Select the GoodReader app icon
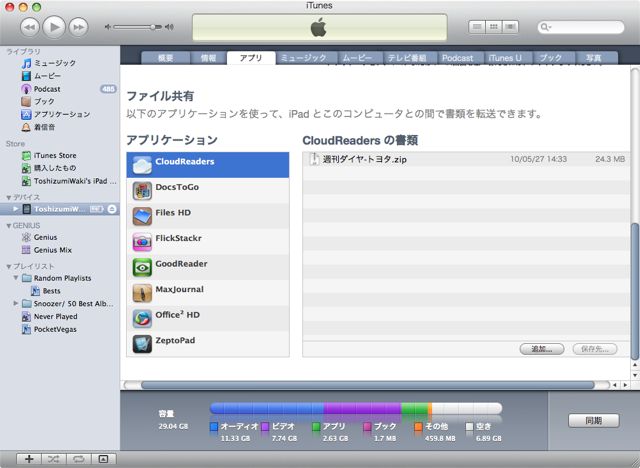 click(142, 267)
